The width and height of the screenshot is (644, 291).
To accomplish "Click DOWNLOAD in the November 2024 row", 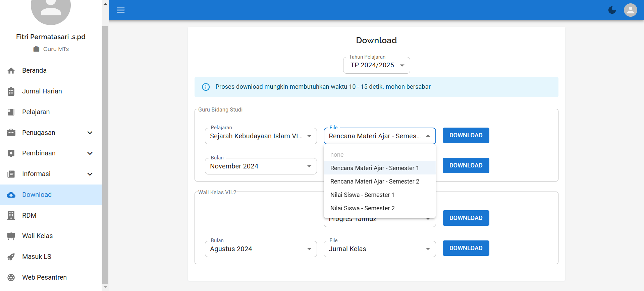I will pos(466,165).
